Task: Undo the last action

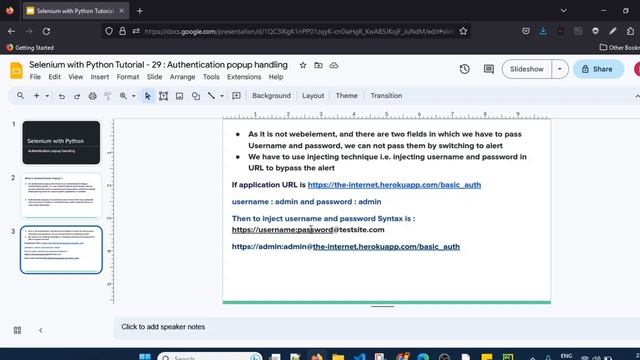Action: (62, 96)
